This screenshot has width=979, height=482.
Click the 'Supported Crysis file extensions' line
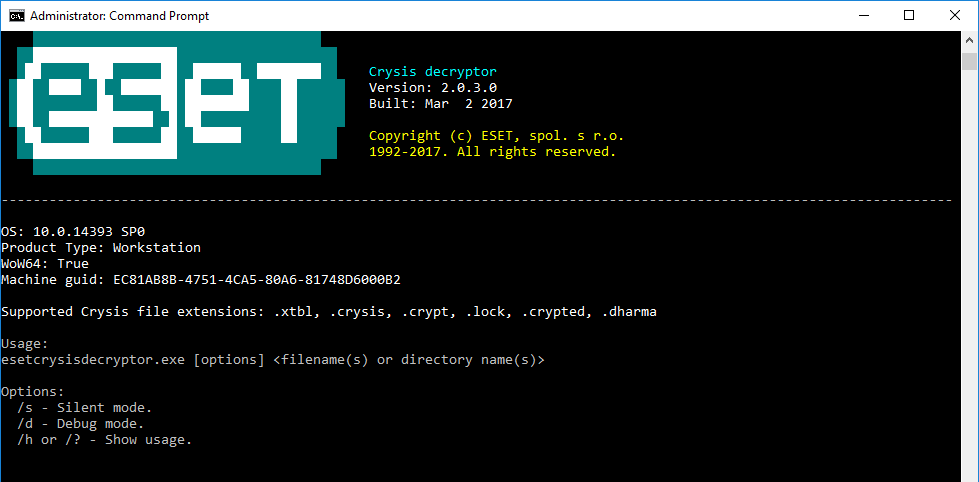[x=329, y=312]
